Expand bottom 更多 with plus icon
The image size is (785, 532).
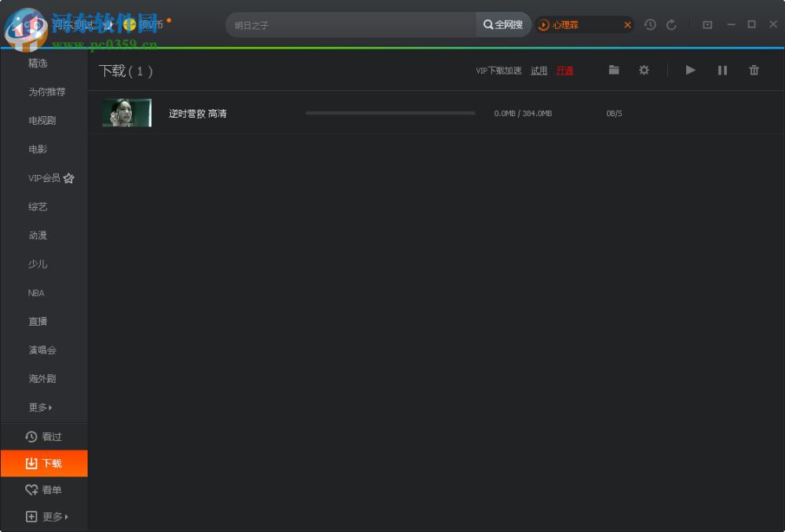tap(46, 516)
